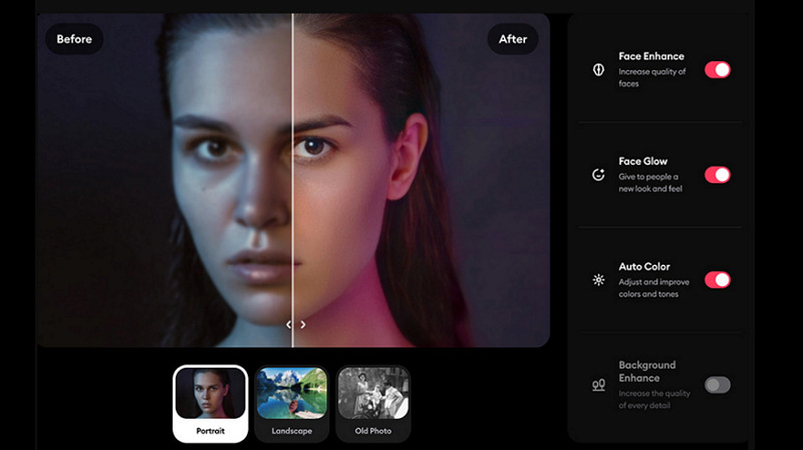
Task: Click the Face Glow smiley icon
Action: [x=598, y=175]
